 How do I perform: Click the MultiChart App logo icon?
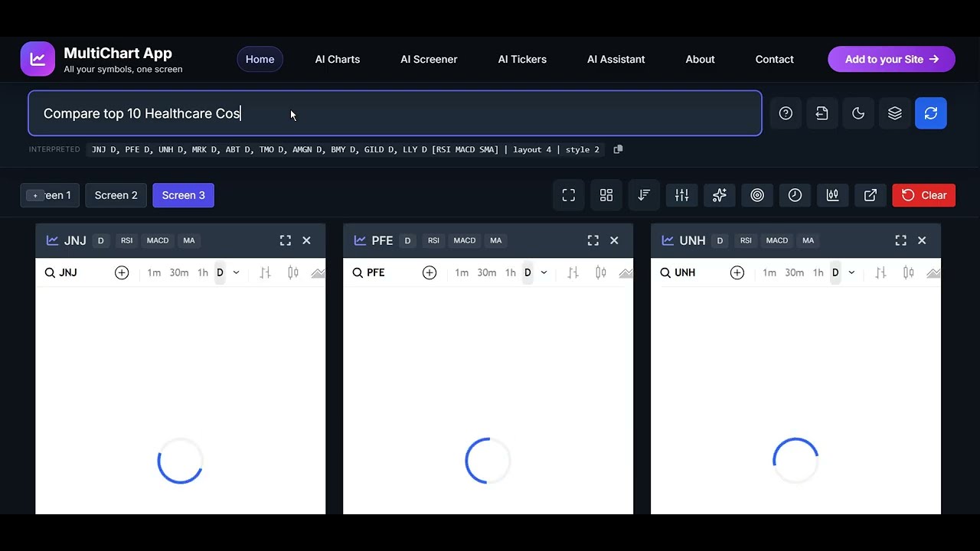(38, 59)
